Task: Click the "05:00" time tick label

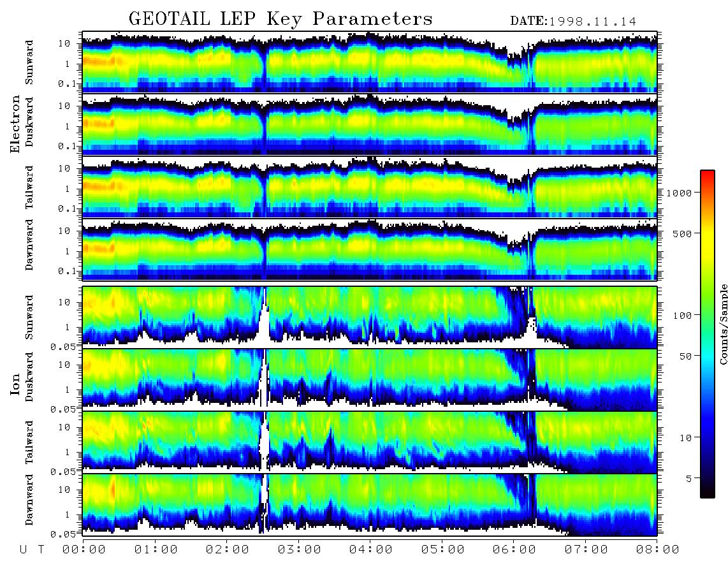Action: (x=443, y=550)
